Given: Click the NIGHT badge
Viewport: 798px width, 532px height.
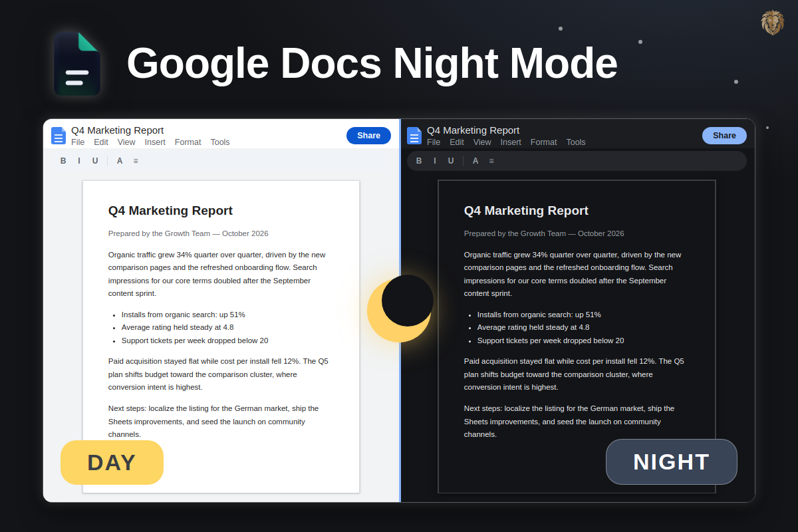Looking at the screenshot, I should 672,462.
